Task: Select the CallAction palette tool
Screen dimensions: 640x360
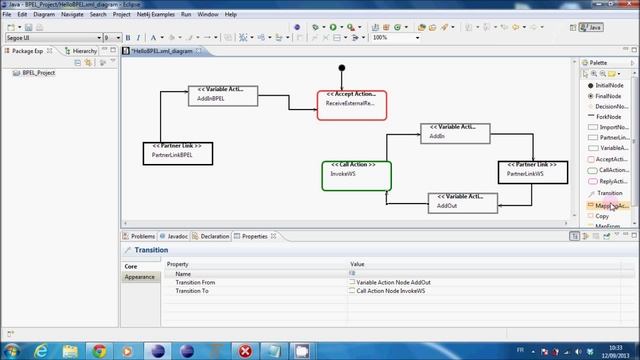Action: pos(608,170)
